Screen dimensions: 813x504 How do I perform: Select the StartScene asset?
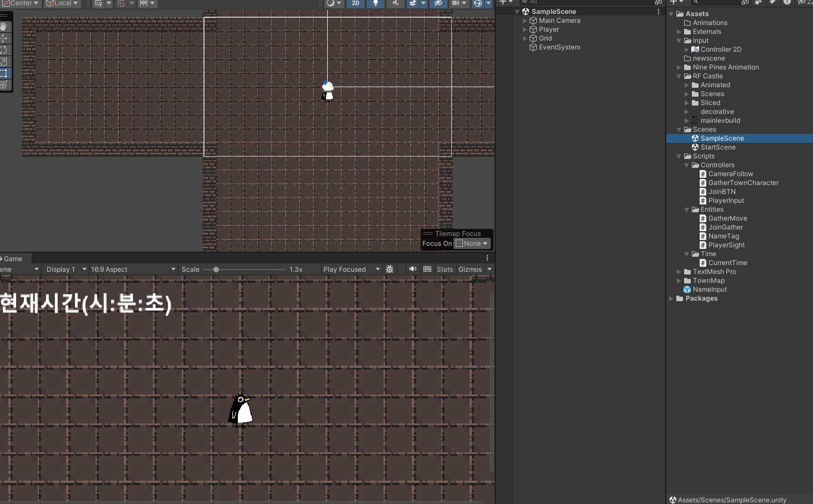(717, 147)
